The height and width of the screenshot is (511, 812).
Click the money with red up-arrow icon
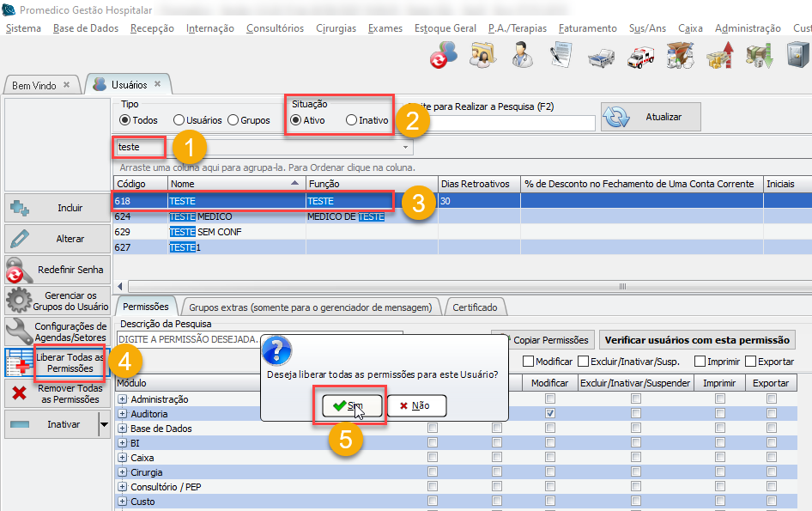(x=718, y=57)
